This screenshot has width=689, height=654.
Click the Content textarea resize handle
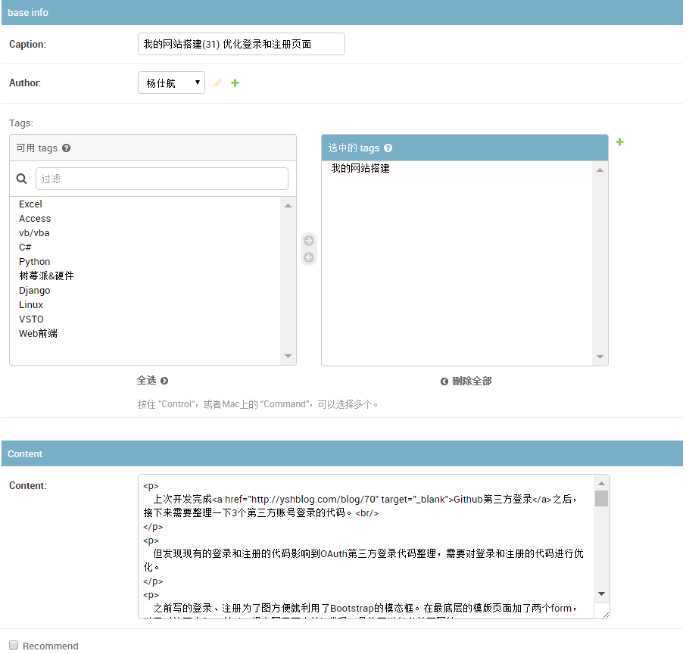[606, 614]
